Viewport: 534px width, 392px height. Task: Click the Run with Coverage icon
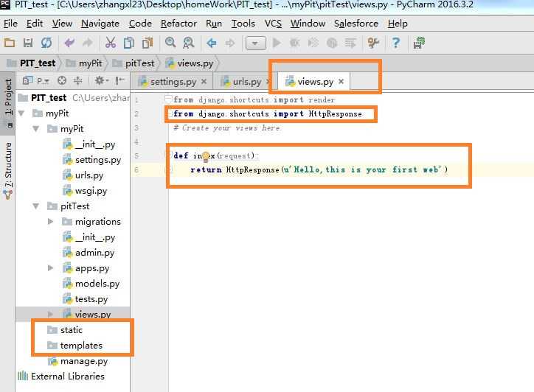(313, 43)
